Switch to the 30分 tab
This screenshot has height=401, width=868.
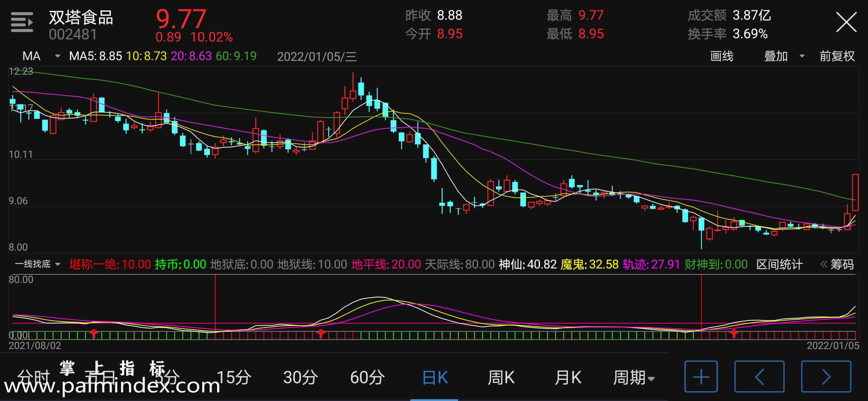pyautogui.click(x=300, y=378)
